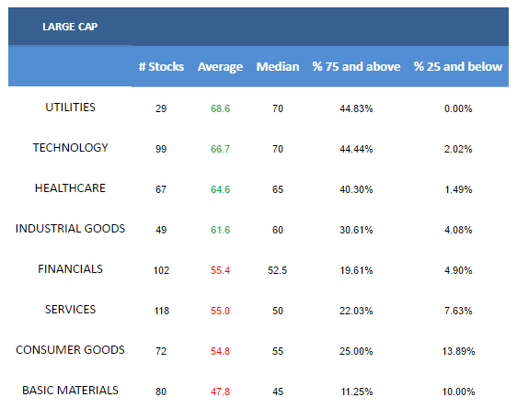Image resolution: width=517 pixels, height=420 pixels.
Task: Select the TECHNOLOGY row label
Action: click(x=70, y=148)
